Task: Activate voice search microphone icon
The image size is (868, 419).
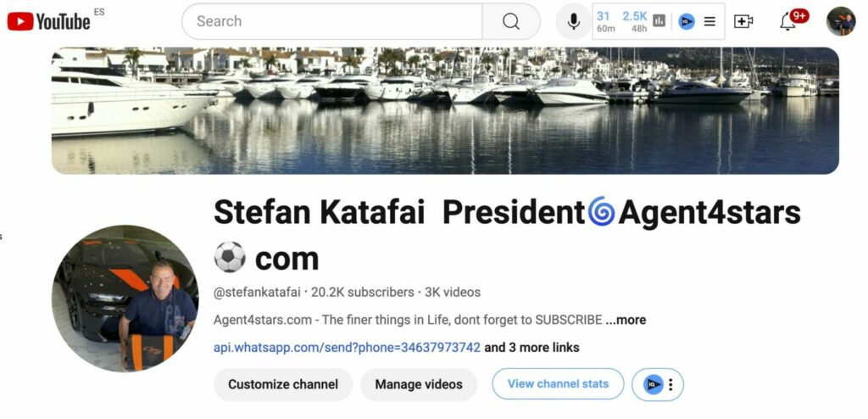Action: coord(574,21)
